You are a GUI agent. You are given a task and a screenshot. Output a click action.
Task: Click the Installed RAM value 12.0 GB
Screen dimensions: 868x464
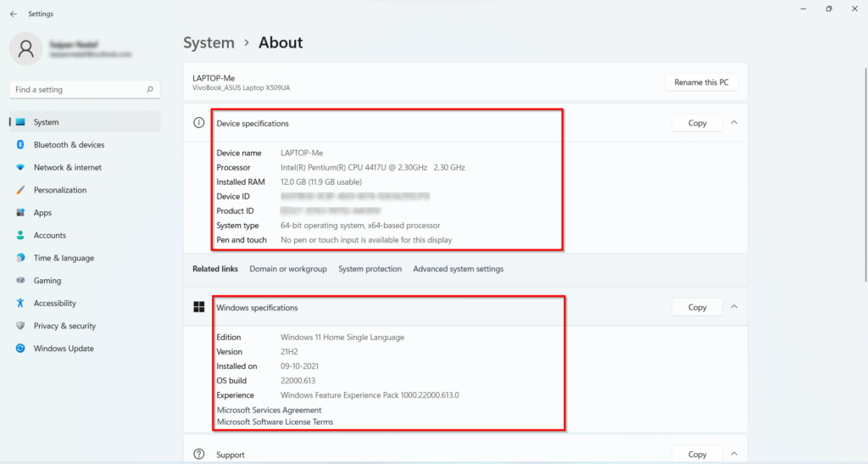click(321, 182)
